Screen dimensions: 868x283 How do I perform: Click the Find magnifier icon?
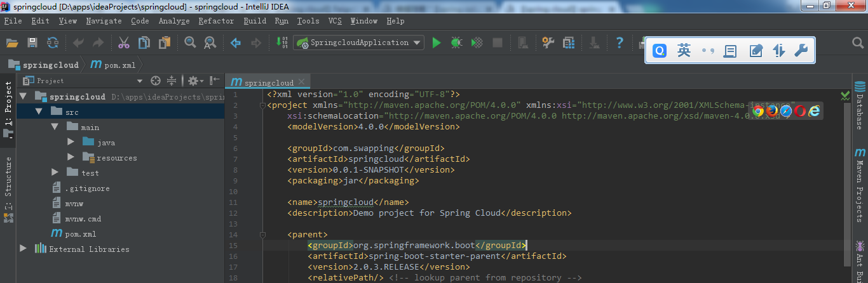click(x=190, y=43)
